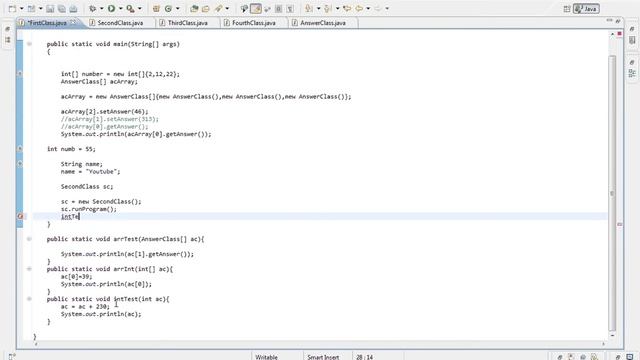Image resolution: width=640 pixels, height=360 pixels.
Task: Click the 28 : 14 cursor position field
Action: coord(364,357)
